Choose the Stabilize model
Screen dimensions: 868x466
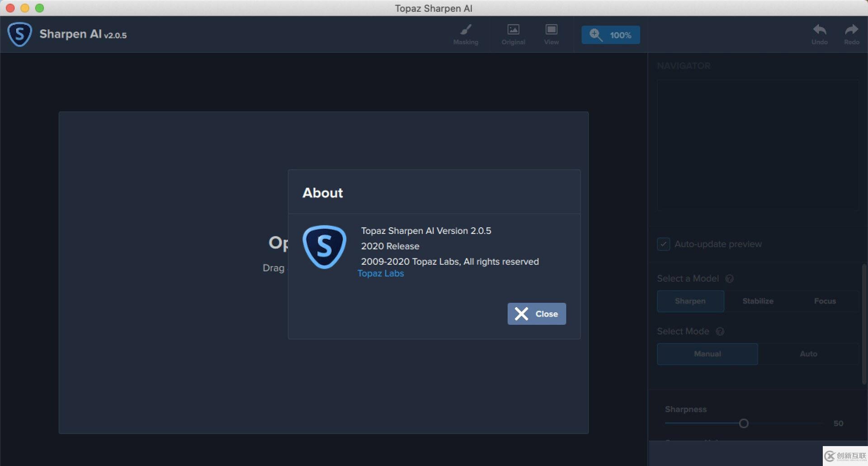pos(758,301)
